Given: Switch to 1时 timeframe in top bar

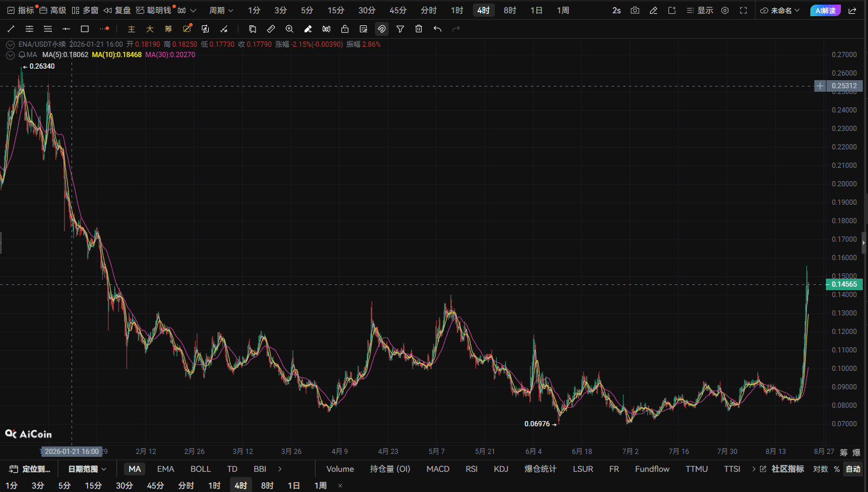Looking at the screenshot, I should click(457, 10).
